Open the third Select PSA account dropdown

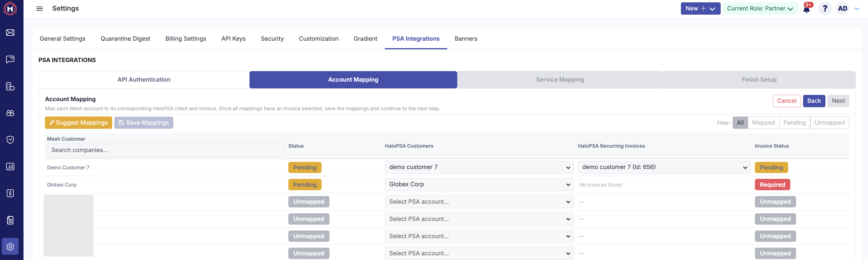(x=479, y=236)
